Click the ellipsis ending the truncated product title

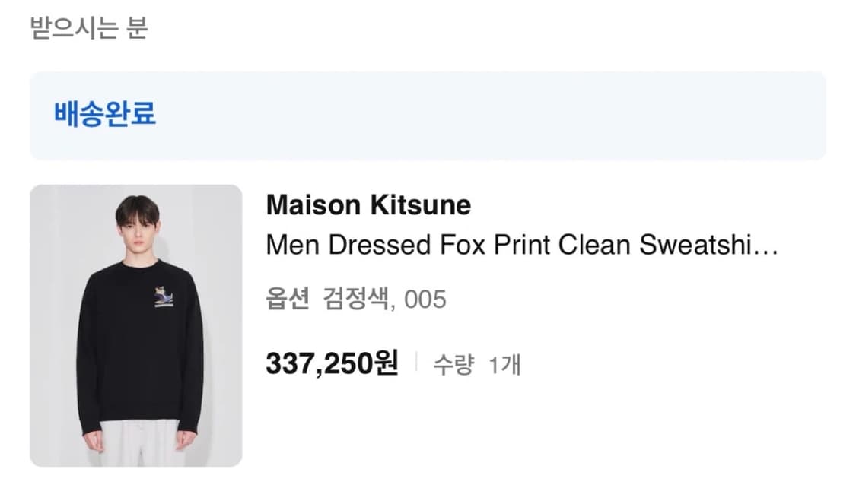coord(765,246)
